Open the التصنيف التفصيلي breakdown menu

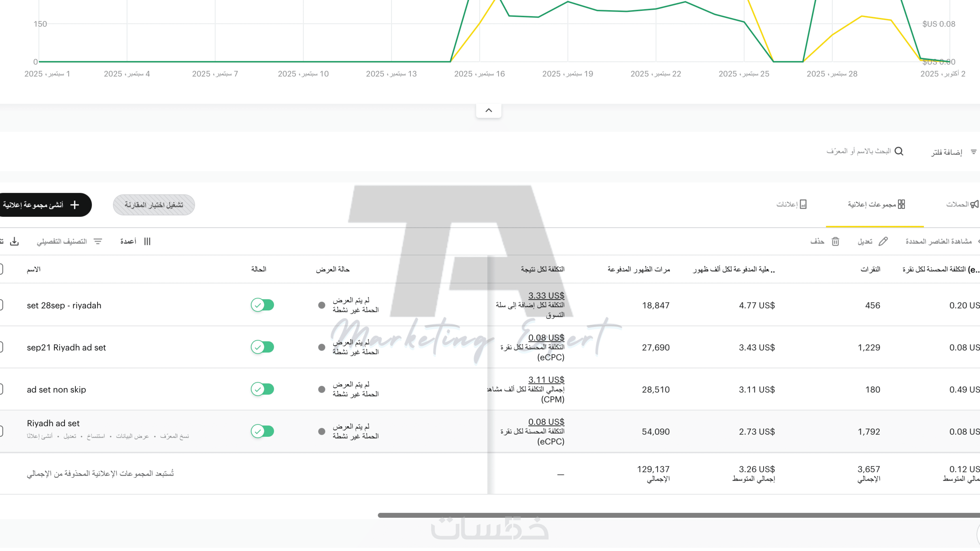pos(69,242)
